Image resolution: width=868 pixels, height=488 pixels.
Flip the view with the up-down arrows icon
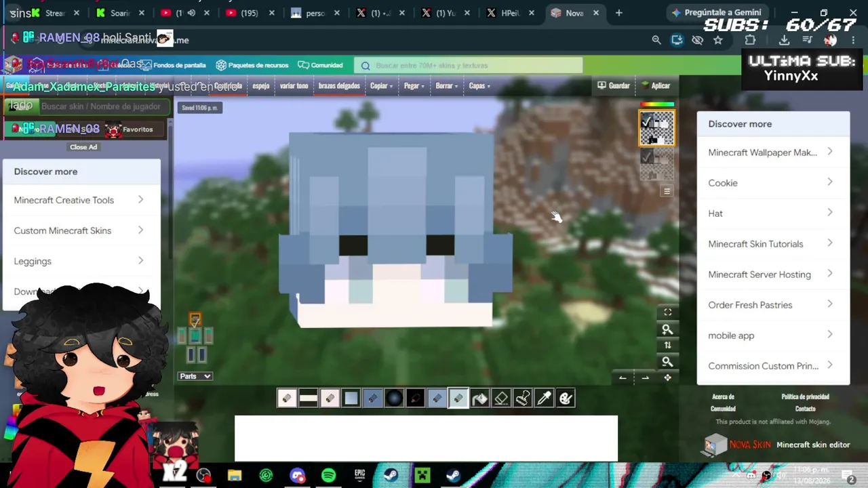pyautogui.click(x=667, y=346)
